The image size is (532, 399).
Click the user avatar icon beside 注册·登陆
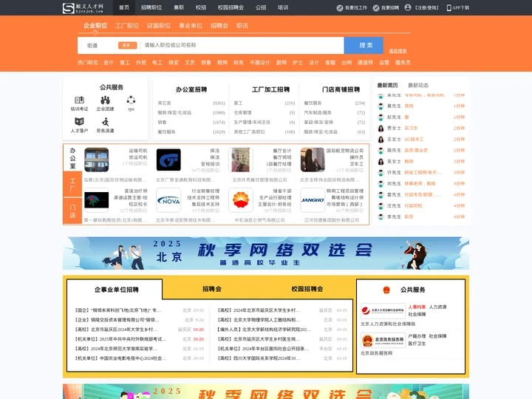coord(408,7)
